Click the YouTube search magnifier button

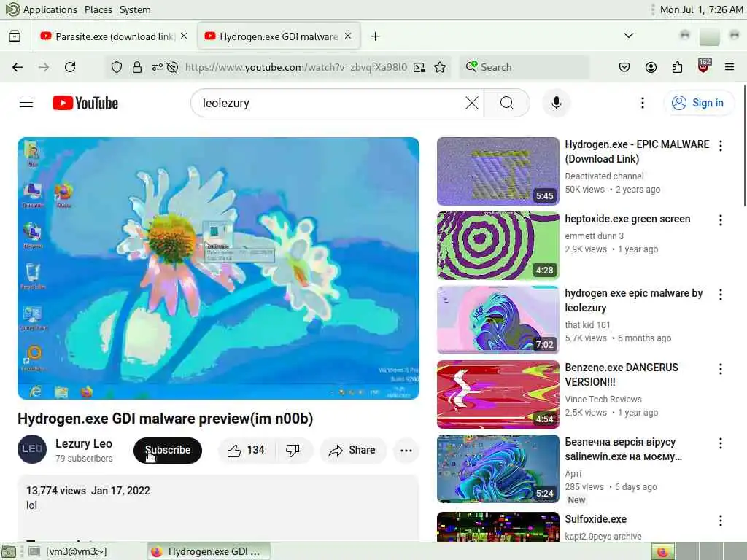(507, 103)
